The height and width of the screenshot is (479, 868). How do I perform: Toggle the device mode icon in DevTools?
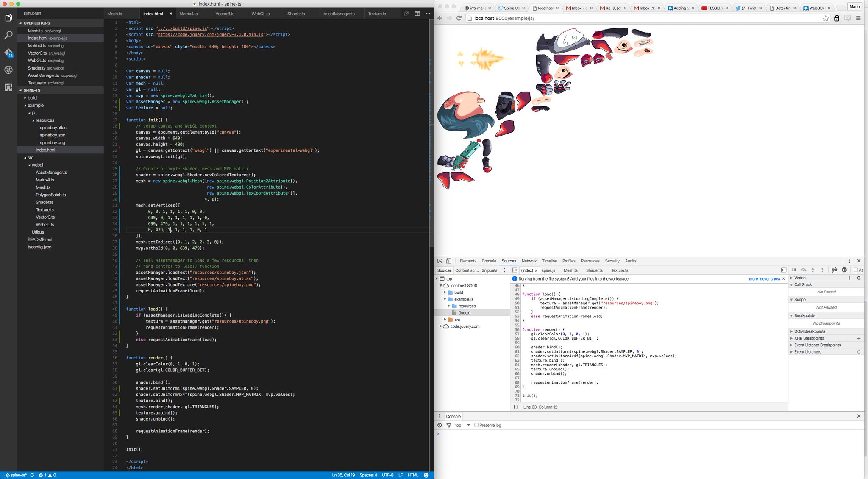448,261
